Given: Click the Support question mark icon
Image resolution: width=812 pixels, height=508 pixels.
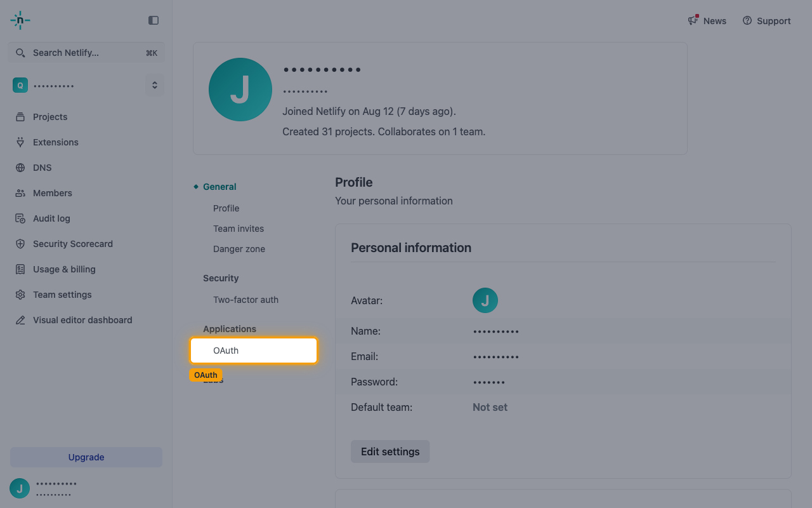Looking at the screenshot, I should click(747, 21).
